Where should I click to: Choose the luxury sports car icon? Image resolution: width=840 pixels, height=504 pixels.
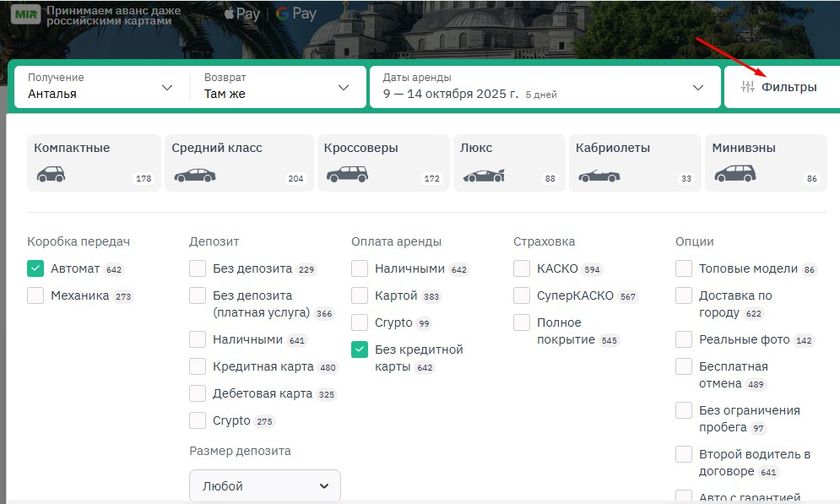coord(483,176)
